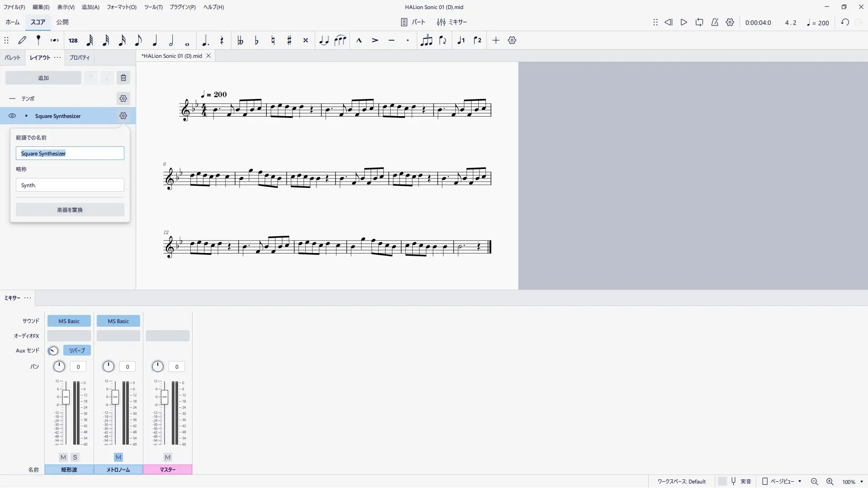The image size is (868, 488).
Task: Open the フォーマット menu
Action: pos(121,7)
